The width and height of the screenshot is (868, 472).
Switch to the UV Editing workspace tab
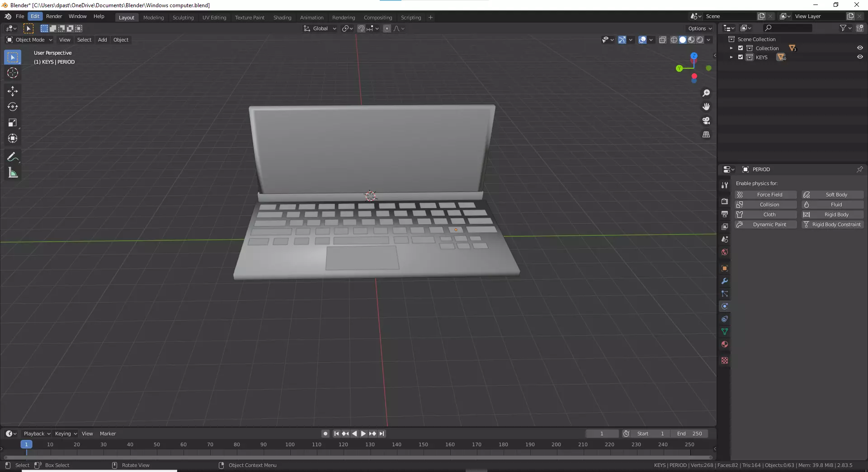[x=214, y=18]
